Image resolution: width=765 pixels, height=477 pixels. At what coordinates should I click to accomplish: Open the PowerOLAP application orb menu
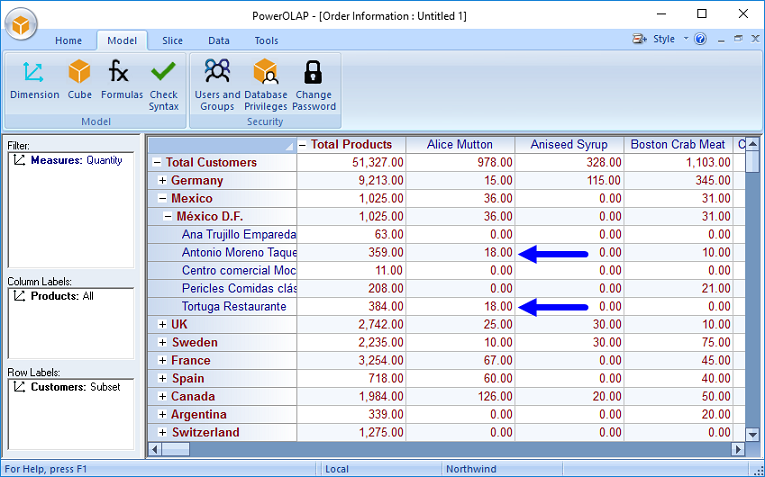[21, 24]
